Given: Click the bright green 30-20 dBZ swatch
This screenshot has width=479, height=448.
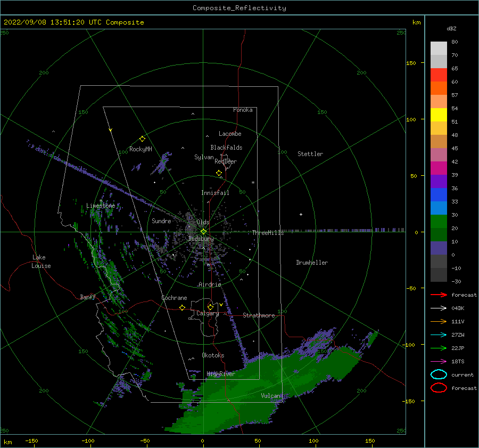Looking at the screenshot, I should click(x=439, y=221).
